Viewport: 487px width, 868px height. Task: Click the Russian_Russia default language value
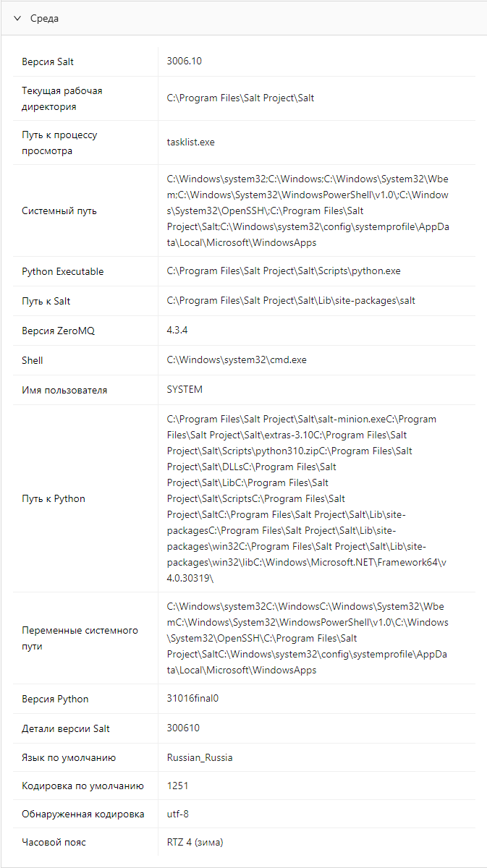click(200, 758)
